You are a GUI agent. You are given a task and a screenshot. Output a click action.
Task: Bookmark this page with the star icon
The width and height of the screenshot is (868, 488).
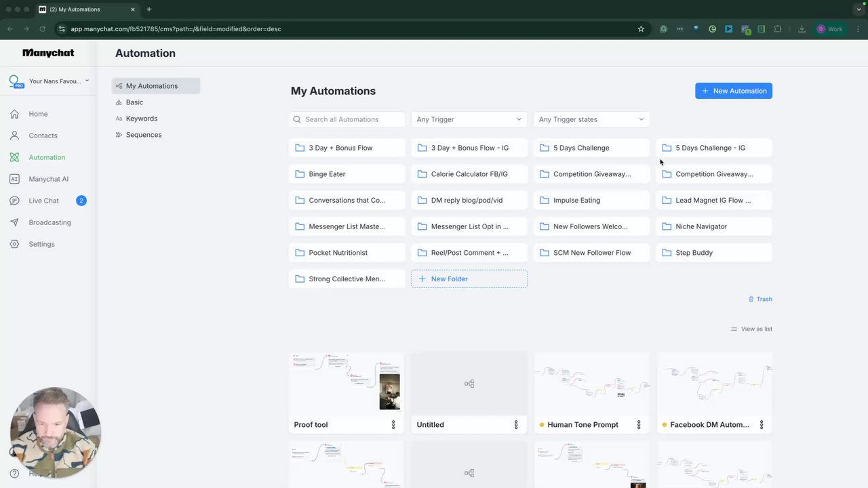point(641,29)
